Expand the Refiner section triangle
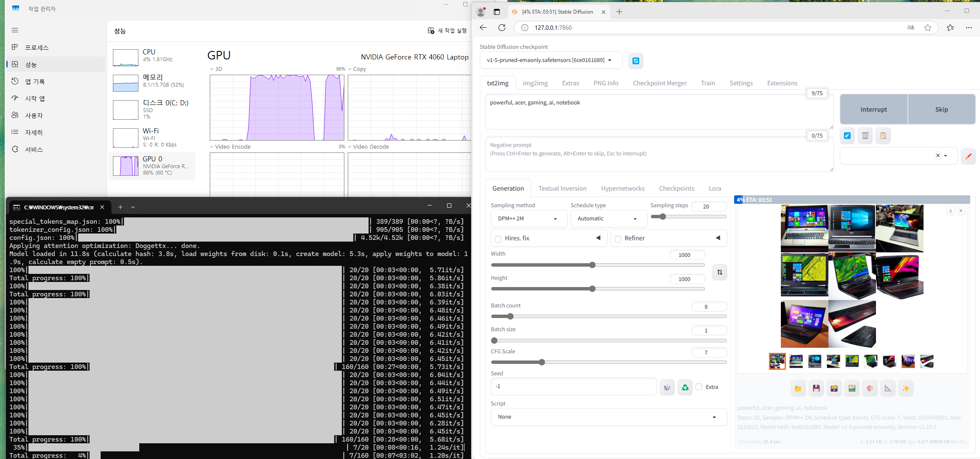Image resolution: width=980 pixels, height=459 pixels. coord(718,238)
